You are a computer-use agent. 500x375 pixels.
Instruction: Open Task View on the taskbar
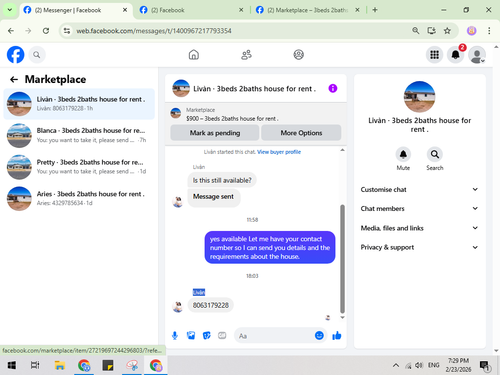tap(35, 365)
